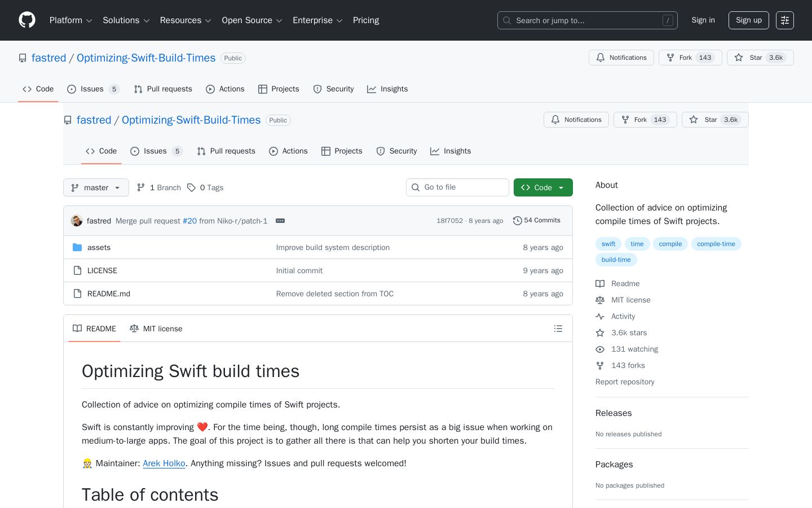
Task: Click the pulse icon beside Activity
Action: coord(600,317)
